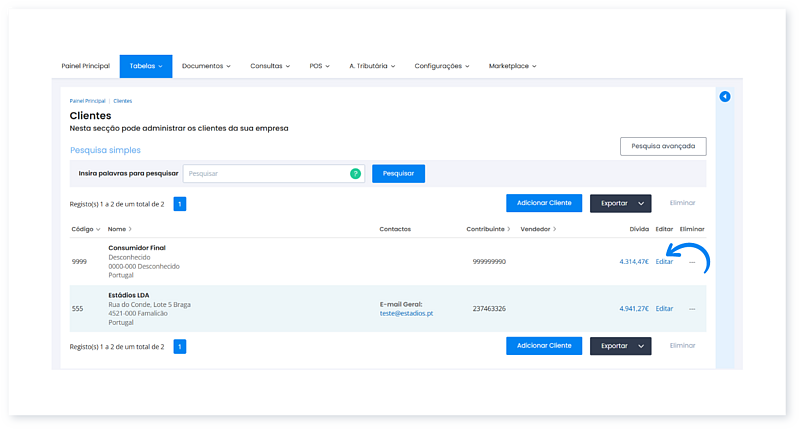Collapse the side panel with blue arrow icon
The height and width of the screenshot is (430, 800).
[x=725, y=97]
